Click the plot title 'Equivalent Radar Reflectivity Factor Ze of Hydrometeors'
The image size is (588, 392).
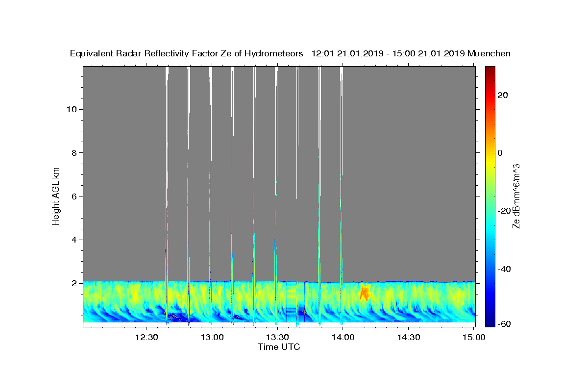tap(187, 53)
